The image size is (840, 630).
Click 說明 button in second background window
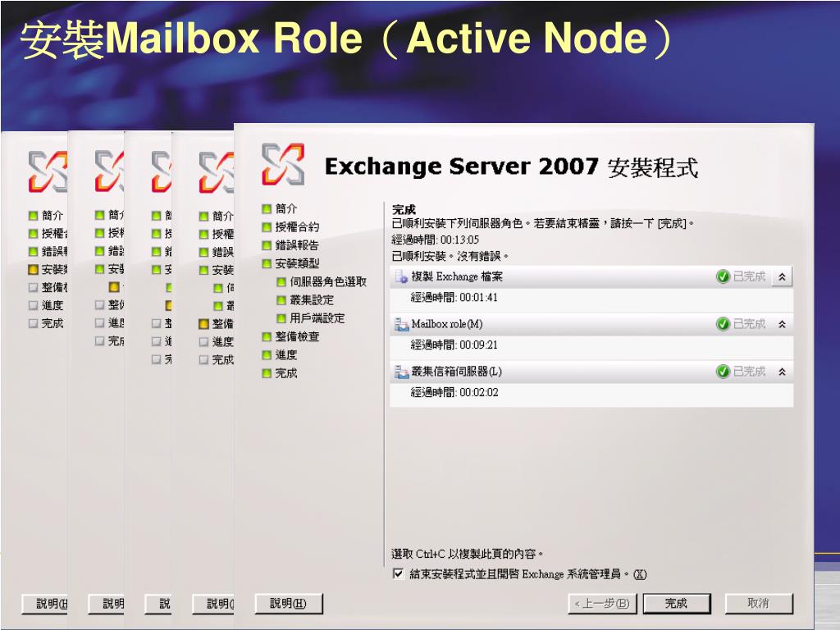coord(106,604)
